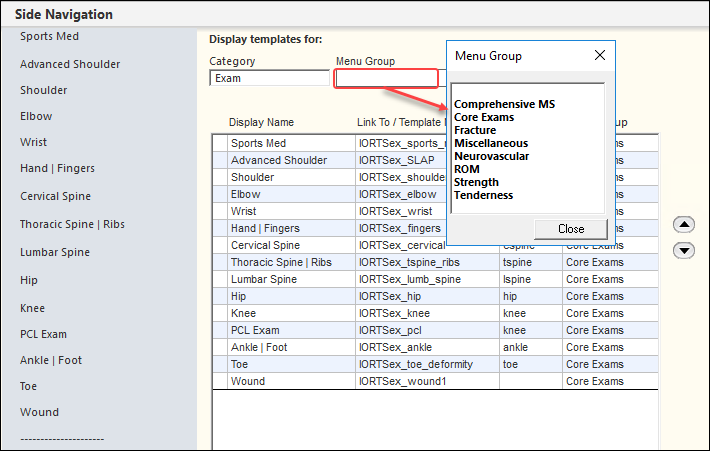Click IORTSex_SLAP template cell

pyautogui.click(x=401, y=160)
